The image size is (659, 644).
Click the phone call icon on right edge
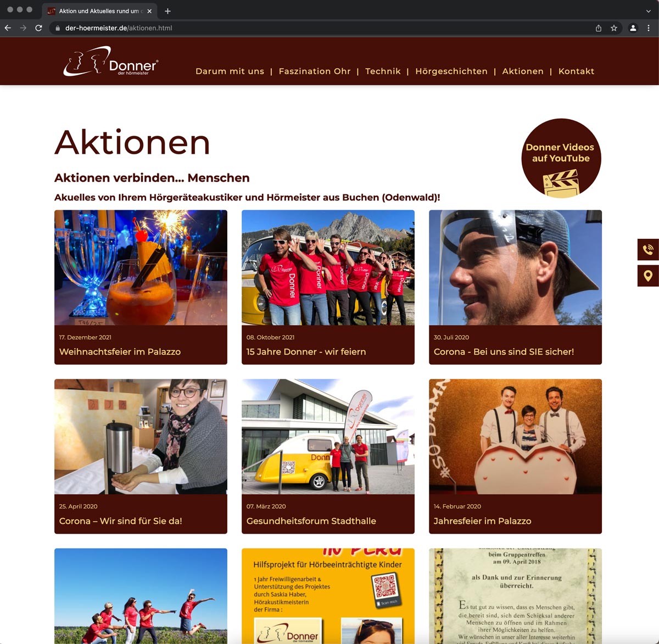click(648, 249)
